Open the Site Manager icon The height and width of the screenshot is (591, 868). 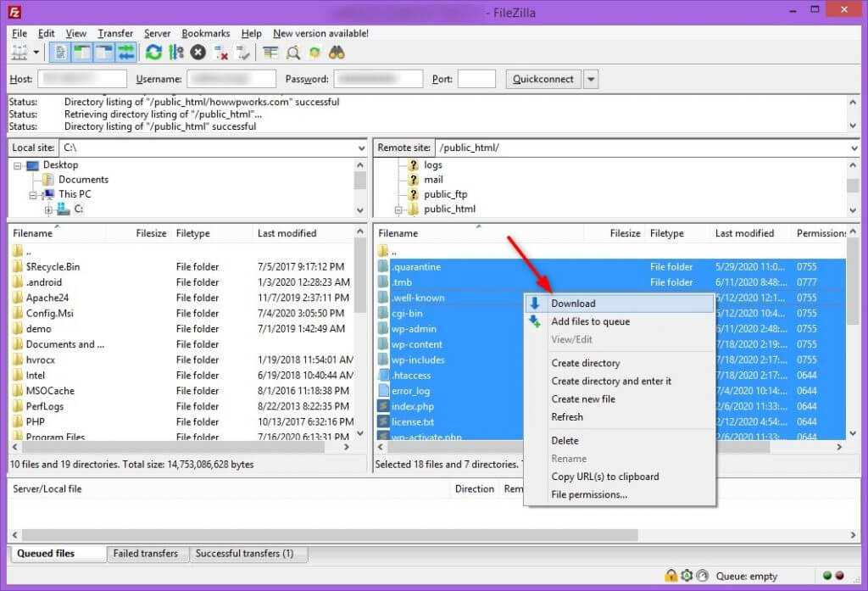(19, 53)
